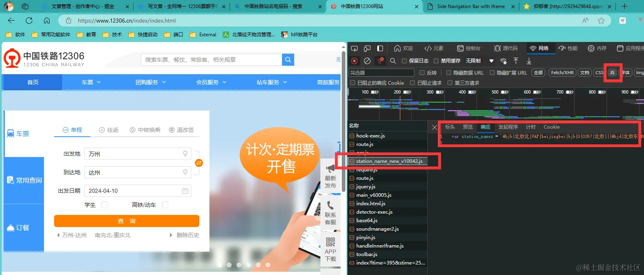Import HAR file with up arrow
Image resolution: width=644 pixels, height=275 pixels.
(x=516, y=61)
